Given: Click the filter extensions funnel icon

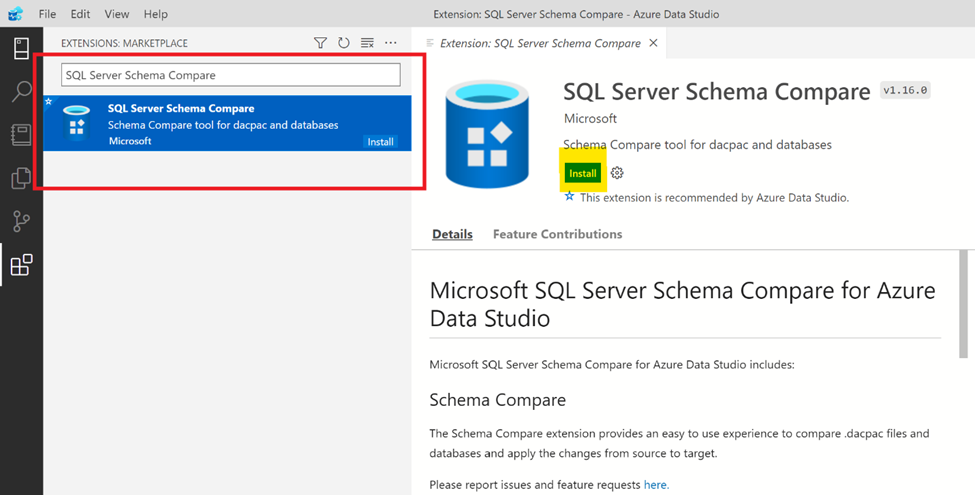Looking at the screenshot, I should [x=320, y=43].
